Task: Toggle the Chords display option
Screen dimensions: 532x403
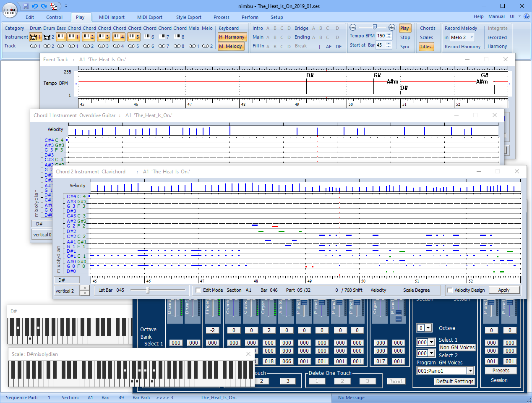Action: 428,28
